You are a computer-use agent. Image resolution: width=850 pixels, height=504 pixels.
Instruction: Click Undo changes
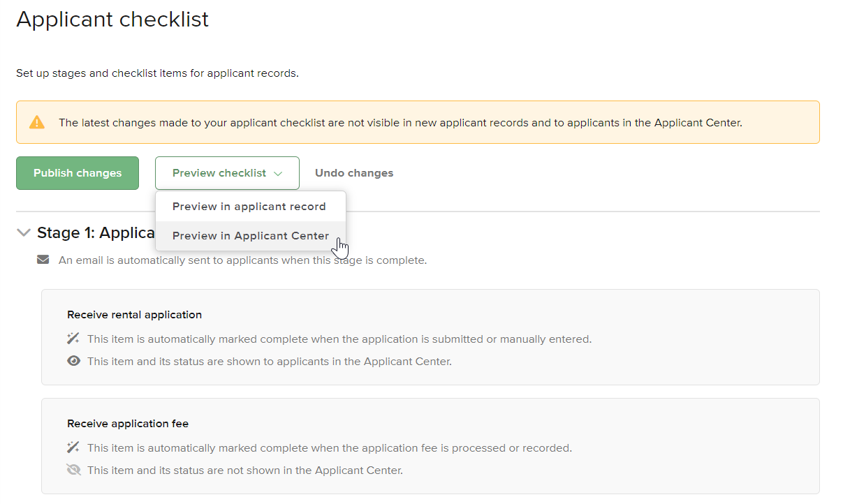click(x=353, y=172)
